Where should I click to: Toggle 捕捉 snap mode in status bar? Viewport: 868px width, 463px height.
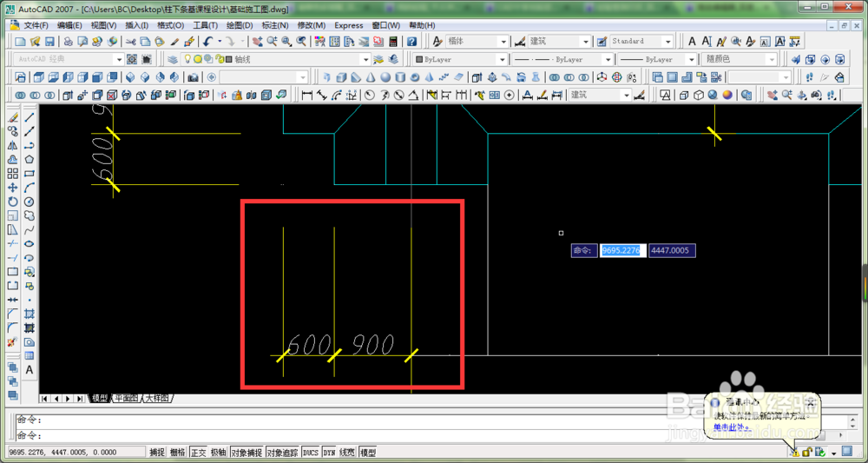tap(157, 453)
